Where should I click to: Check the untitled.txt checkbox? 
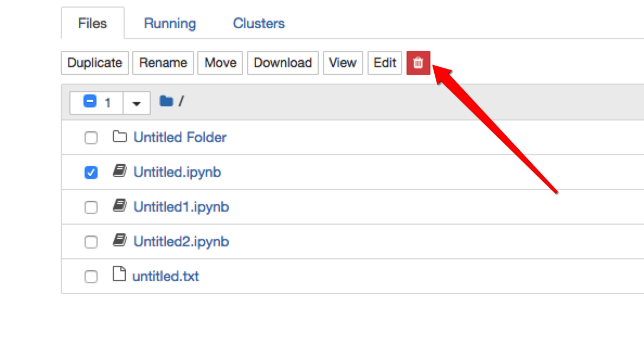(x=91, y=276)
